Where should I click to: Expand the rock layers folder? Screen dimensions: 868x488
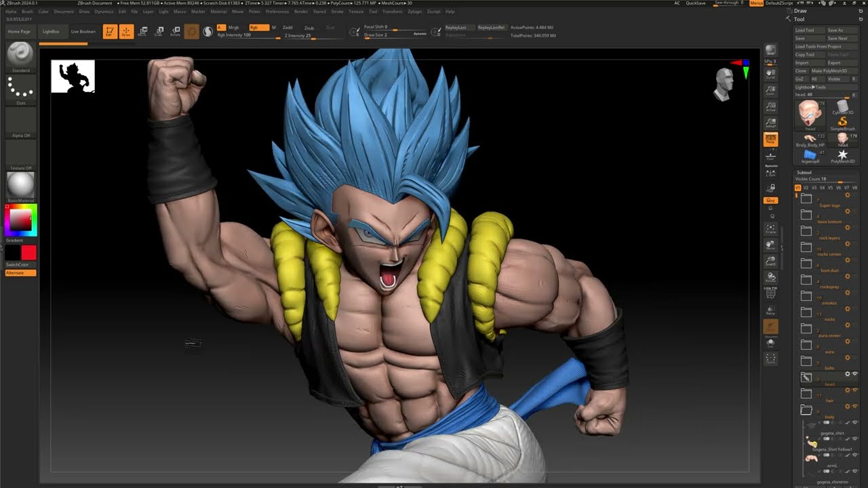pos(806,231)
